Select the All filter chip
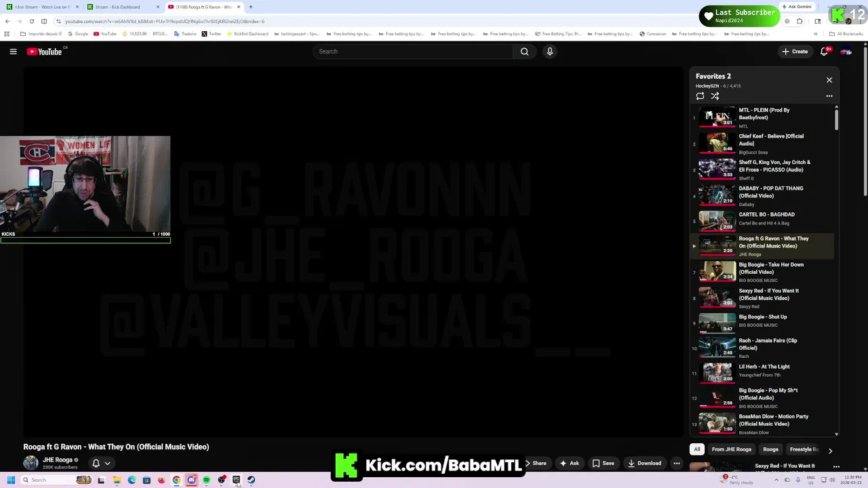This screenshot has height=488, width=868. click(x=696, y=449)
